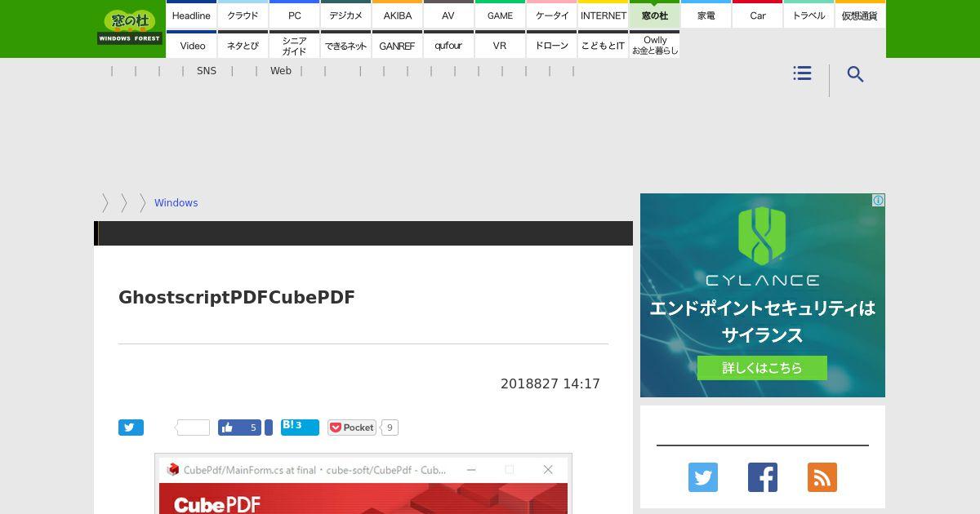Open the デジカメ tab

tap(345, 14)
